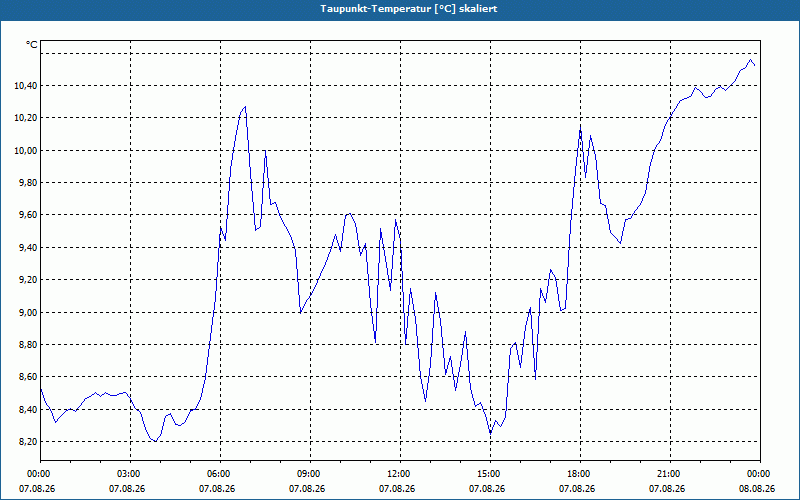Click the 06:00 time axis label
The height and width of the screenshot is (500, 800).
point(220,474)
